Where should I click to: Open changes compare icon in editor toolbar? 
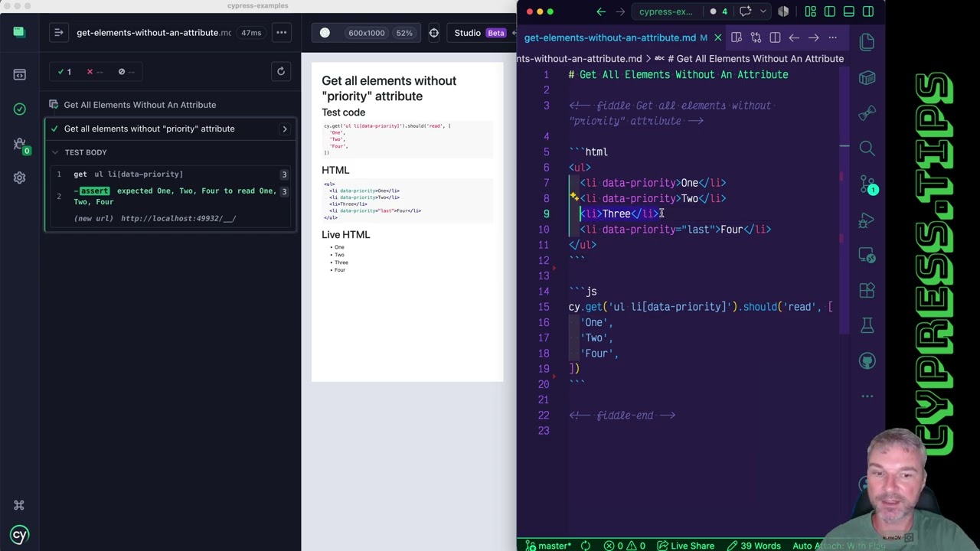click(756, 37)
